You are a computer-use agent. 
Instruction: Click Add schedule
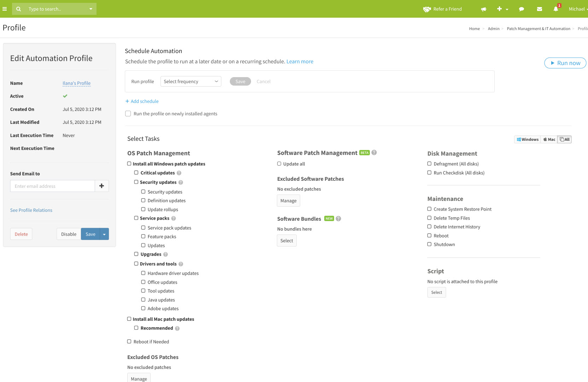pyautogui.click(x=142, y=101)
